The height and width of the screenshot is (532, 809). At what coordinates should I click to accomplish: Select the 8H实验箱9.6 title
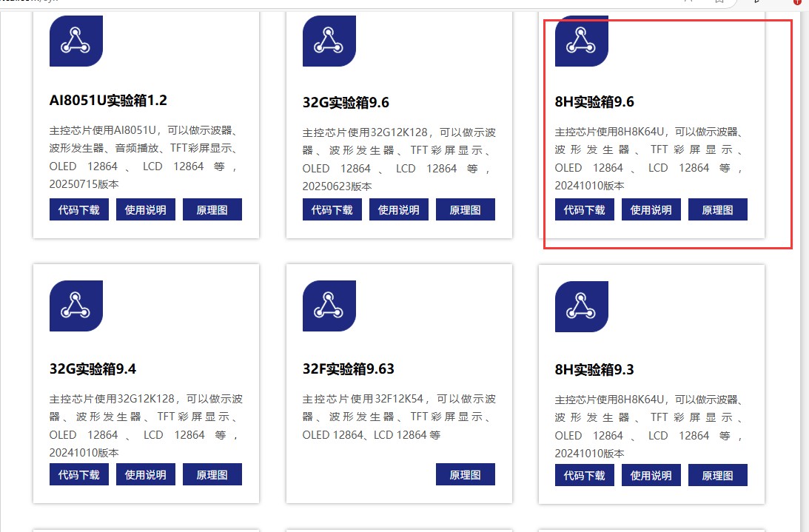594,101
